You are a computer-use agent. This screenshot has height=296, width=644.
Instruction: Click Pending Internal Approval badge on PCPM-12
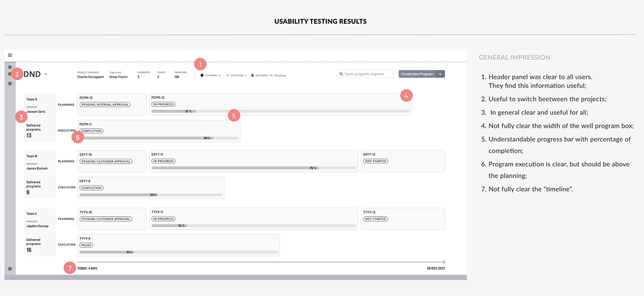coord(104,104)
